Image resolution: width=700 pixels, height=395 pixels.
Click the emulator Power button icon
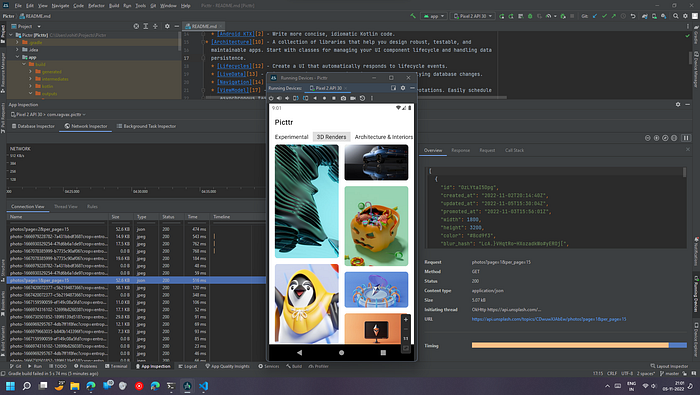tap(271, 98)
